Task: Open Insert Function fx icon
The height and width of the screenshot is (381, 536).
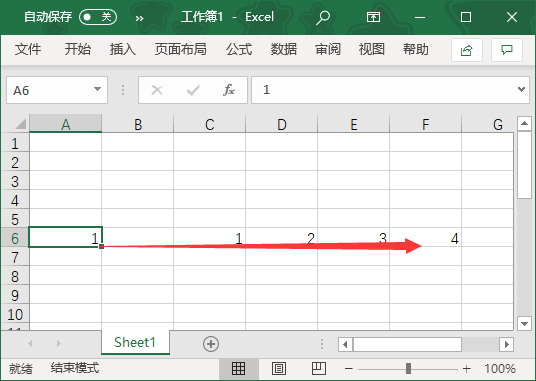Action: (x=229, y=90)
